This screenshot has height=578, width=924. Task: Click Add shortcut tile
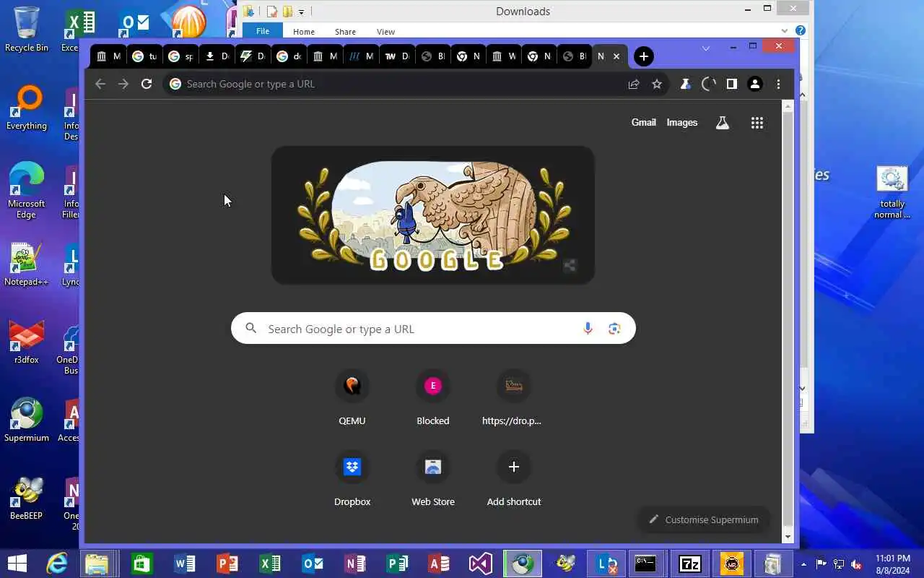pos(514,478)
